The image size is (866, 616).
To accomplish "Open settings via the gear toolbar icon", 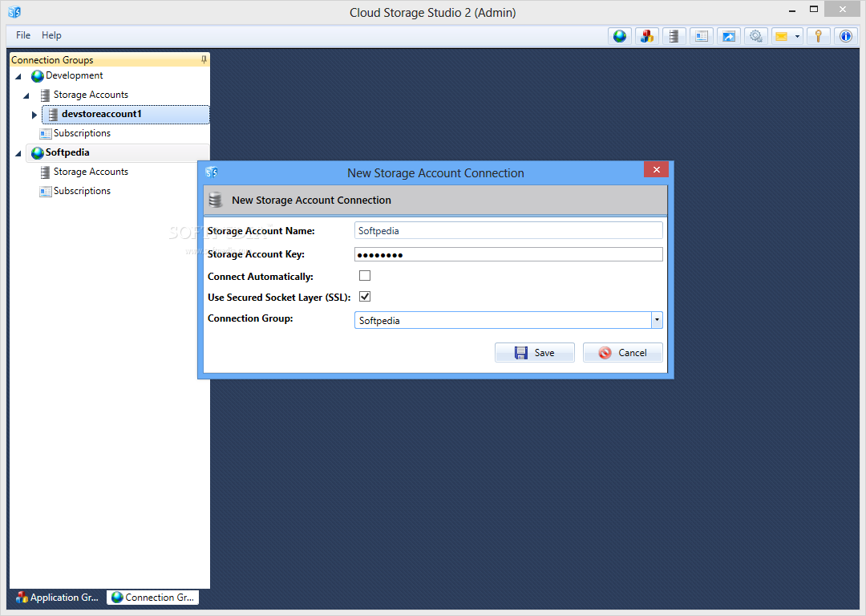I will [755, 36].
